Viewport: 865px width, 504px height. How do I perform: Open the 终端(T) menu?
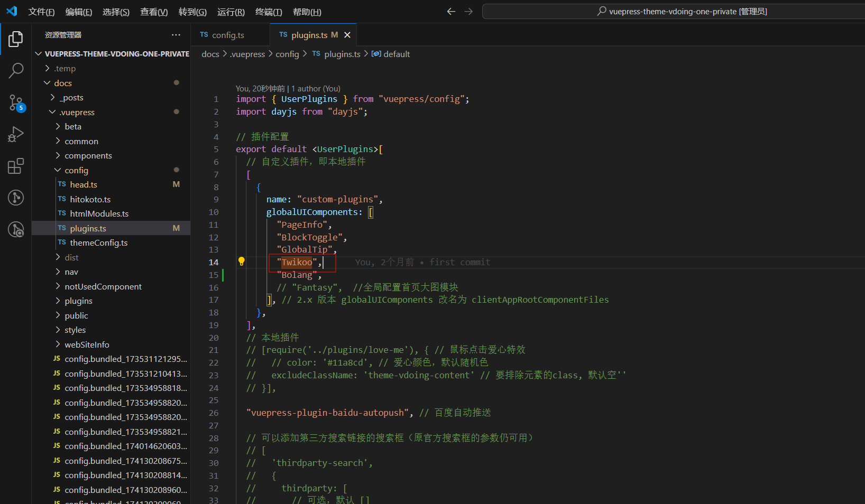click(269, 12)
